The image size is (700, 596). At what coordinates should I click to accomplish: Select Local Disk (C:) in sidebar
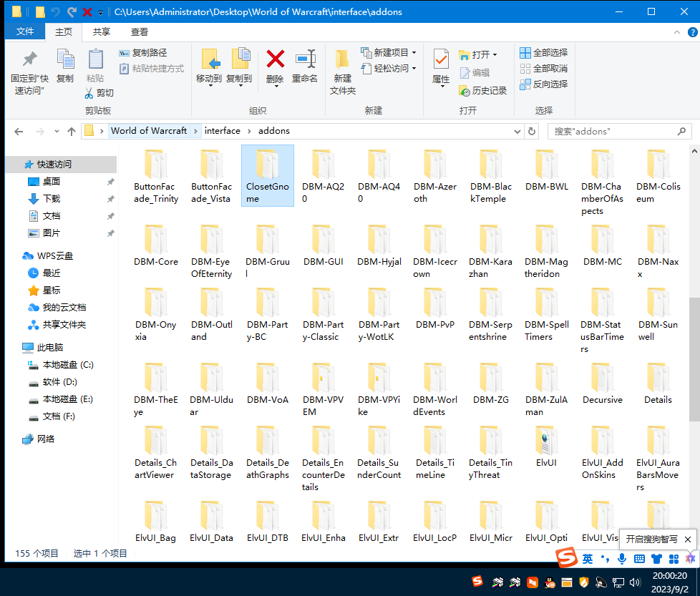point(68,365)
